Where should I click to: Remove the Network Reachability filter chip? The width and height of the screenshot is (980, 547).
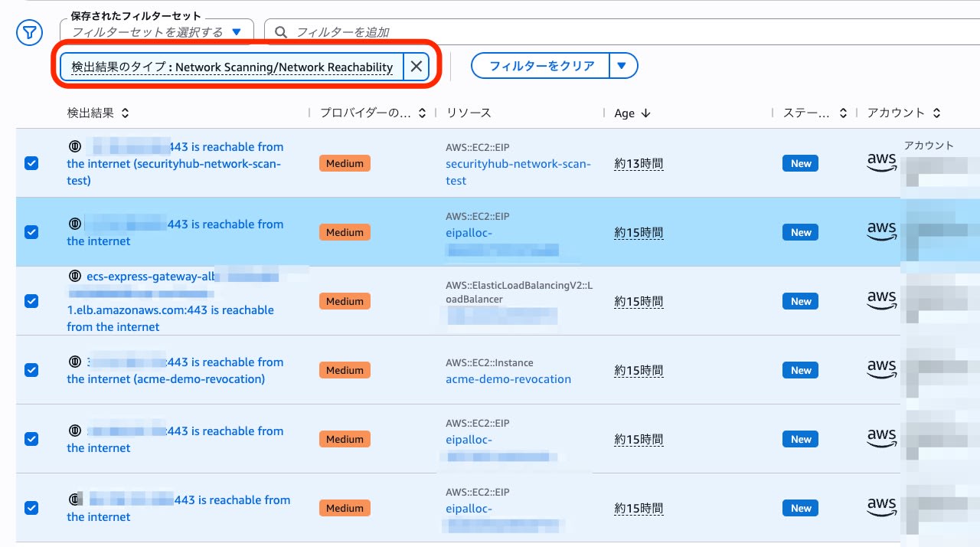(x=416, y=67)
